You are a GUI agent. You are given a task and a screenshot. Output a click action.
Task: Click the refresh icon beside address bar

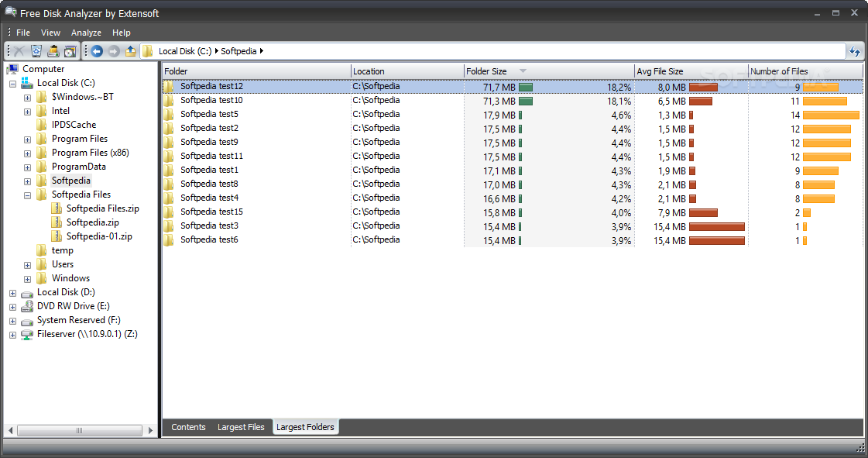tap(855, 51)
